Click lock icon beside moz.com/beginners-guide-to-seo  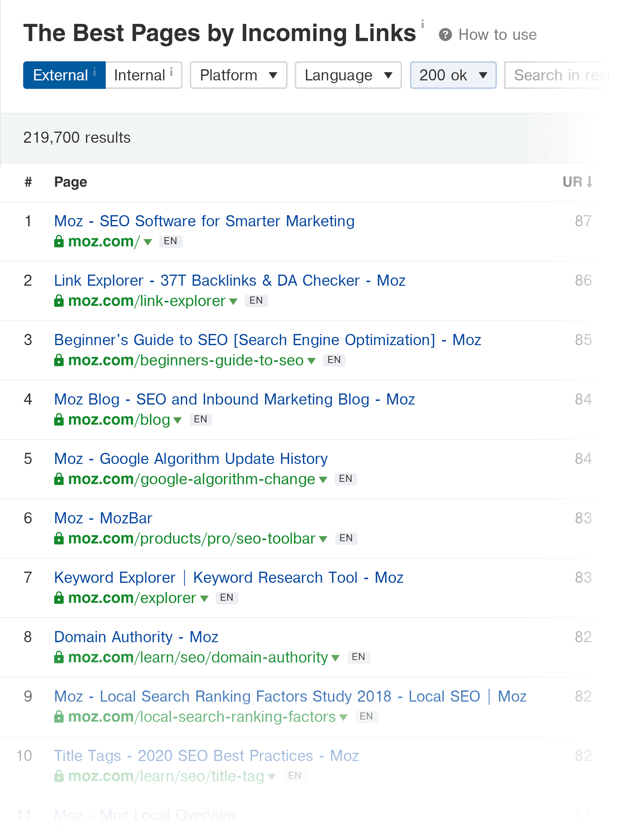tap(59, 360)
